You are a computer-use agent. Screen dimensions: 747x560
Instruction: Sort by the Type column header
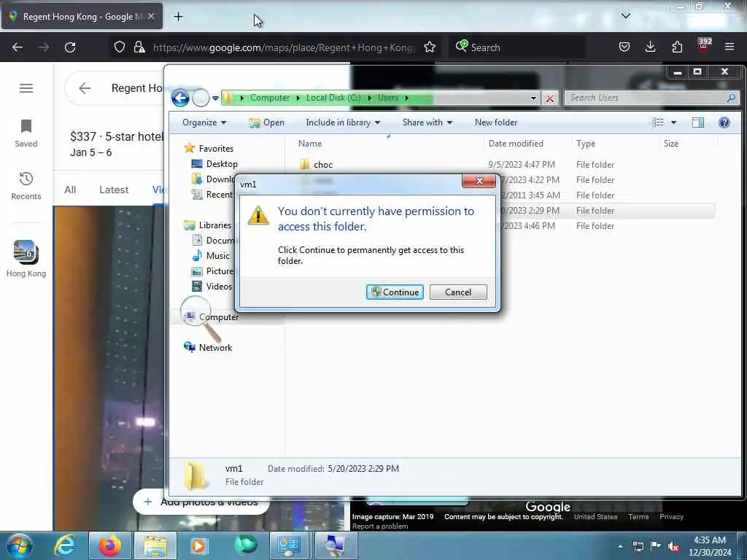click(x=586, y=144)
